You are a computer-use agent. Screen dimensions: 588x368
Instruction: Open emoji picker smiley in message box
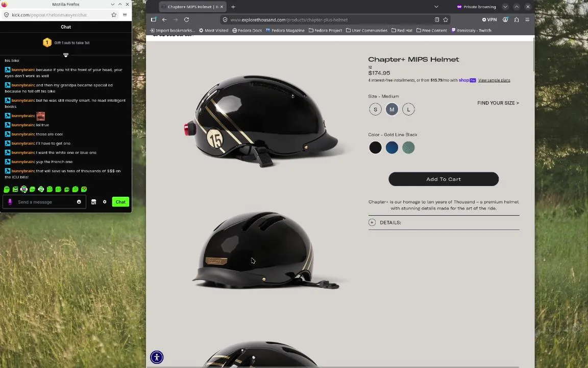click(79, 202)
